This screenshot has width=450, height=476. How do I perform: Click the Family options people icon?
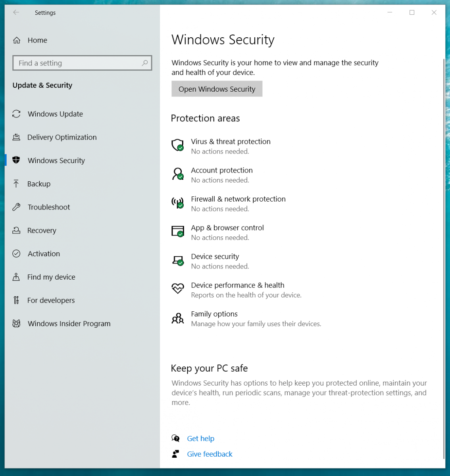click(178, 318)
